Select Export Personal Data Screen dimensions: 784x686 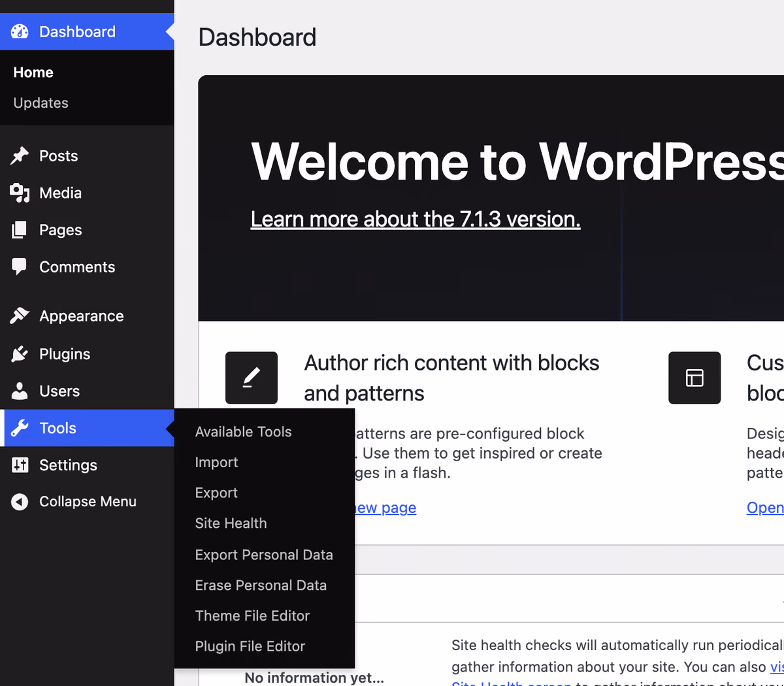click(264, 555)
